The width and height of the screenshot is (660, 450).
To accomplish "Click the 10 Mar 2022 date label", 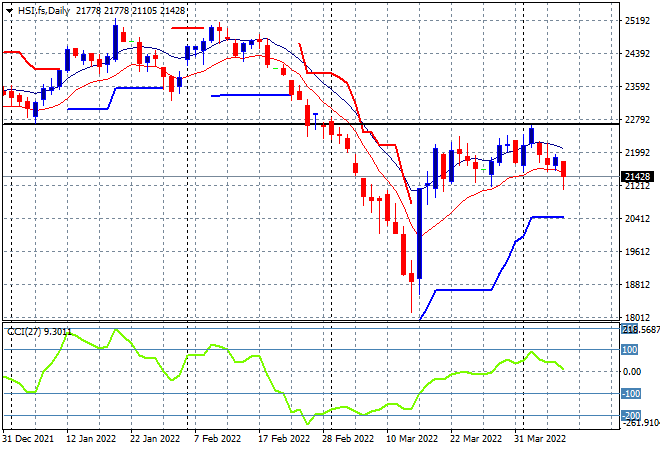I will (x=412, y=439).
